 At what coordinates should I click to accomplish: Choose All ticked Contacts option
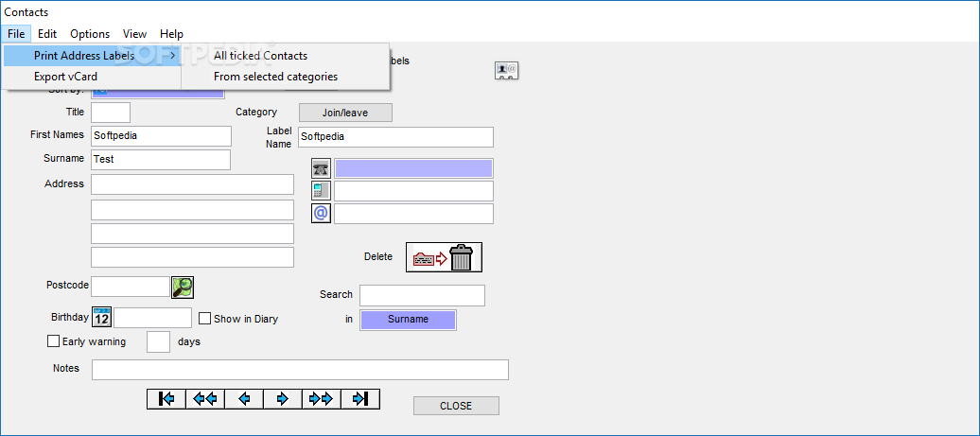pos(260,56)
